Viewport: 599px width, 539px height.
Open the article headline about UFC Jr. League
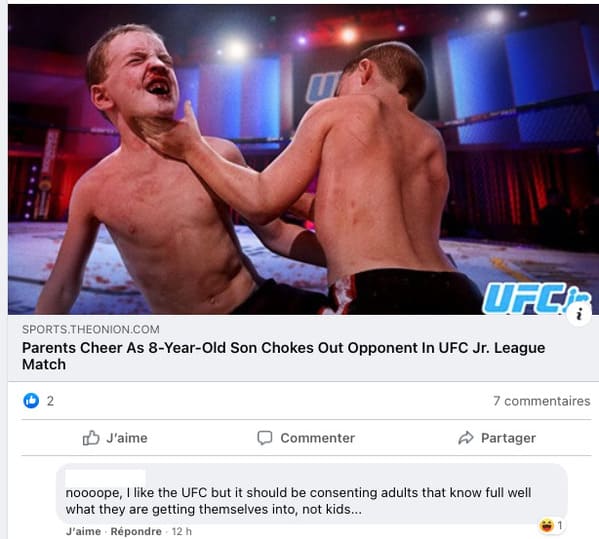(x=283, y=356)
